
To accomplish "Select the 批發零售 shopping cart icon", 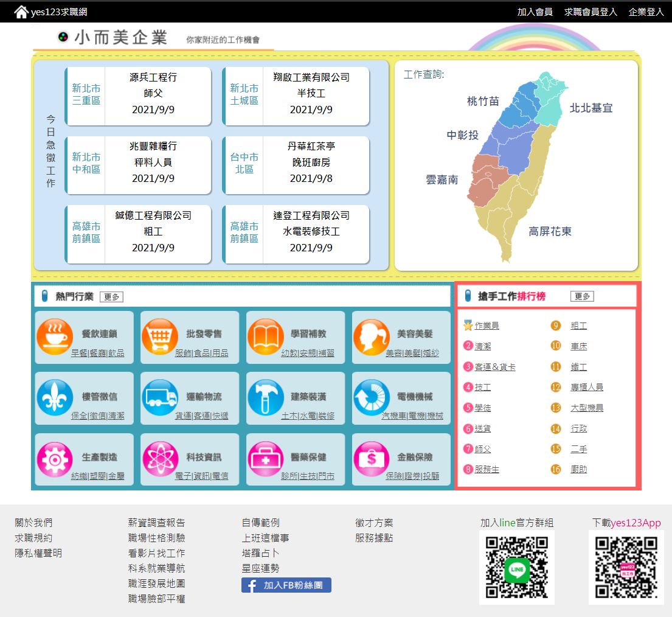I will 159,335.
